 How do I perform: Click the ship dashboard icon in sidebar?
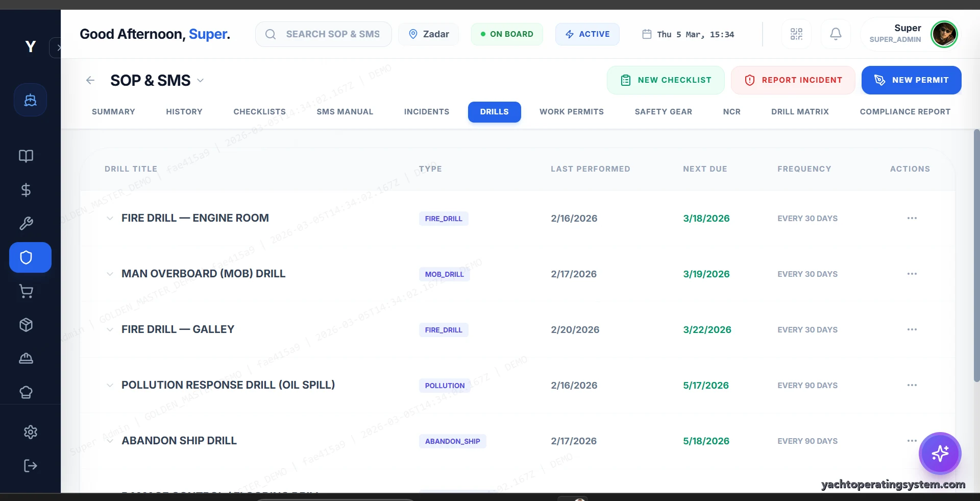pyautogui.click(x=31, y=100)
